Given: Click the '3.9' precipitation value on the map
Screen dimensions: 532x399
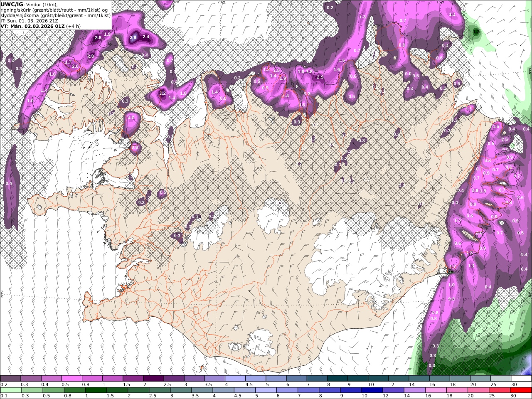Looking at the screenshot, I should (x=133, y=37).
